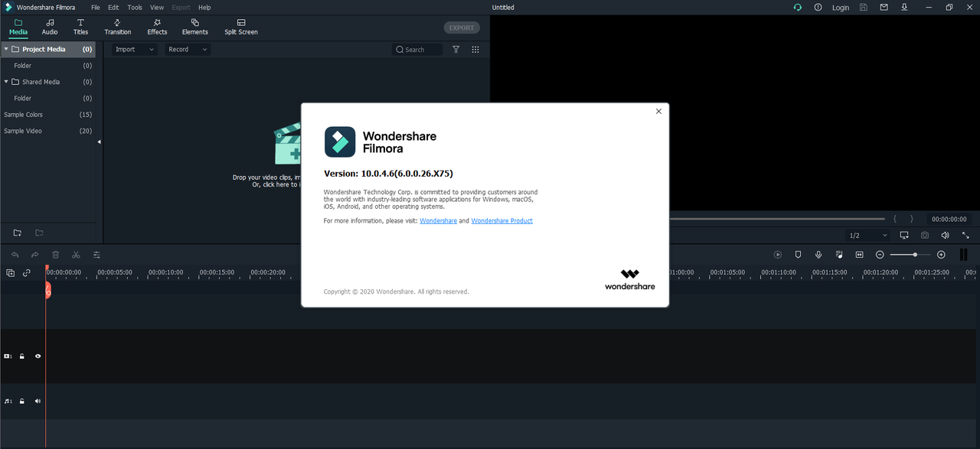Enter fullscreen preview with the arrows icon

[965, 235]
